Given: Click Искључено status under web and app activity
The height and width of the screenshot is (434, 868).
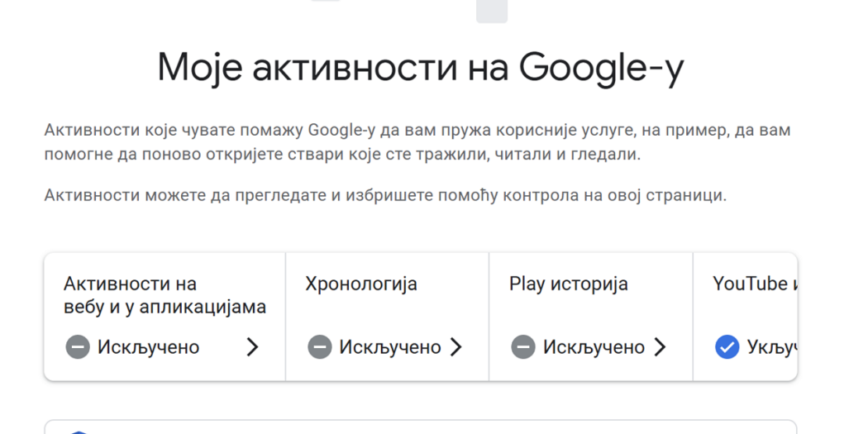Looking at the screenshot, I should pyautogui.click(x=149, y=347).
